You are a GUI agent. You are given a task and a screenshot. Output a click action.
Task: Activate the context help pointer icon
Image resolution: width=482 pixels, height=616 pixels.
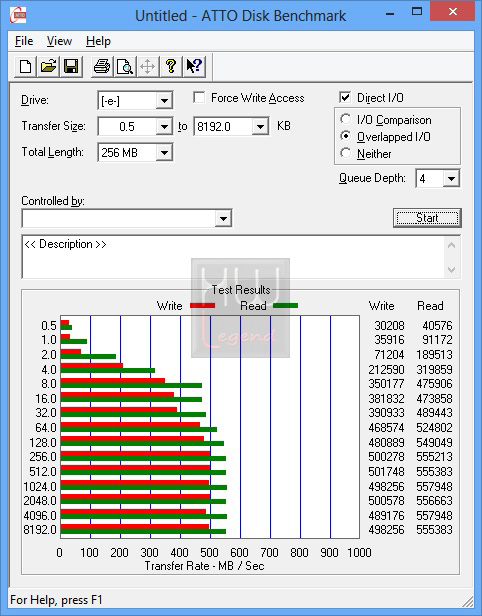194,66
